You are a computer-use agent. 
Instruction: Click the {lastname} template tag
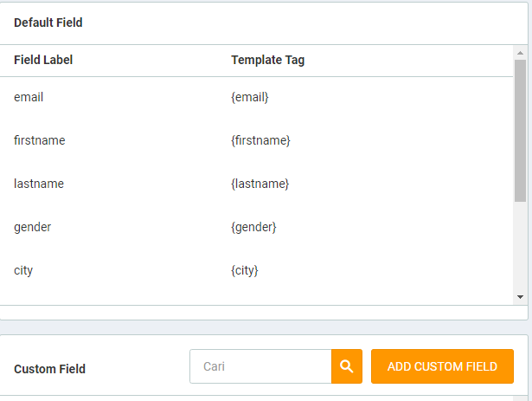click(260, 184)
